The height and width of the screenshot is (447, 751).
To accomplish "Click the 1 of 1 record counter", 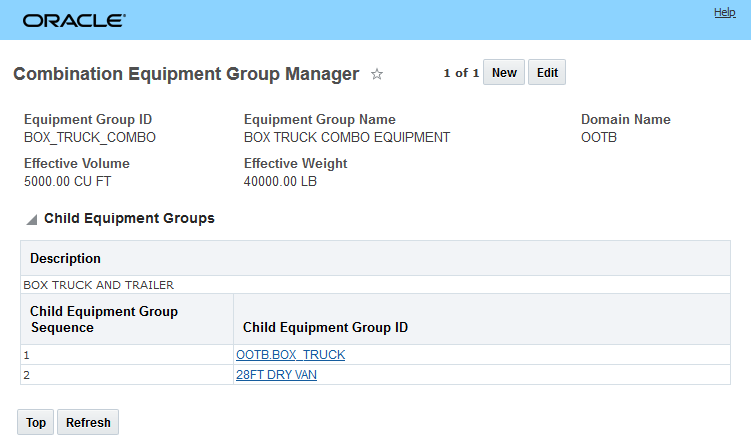I will pos(461,73).
